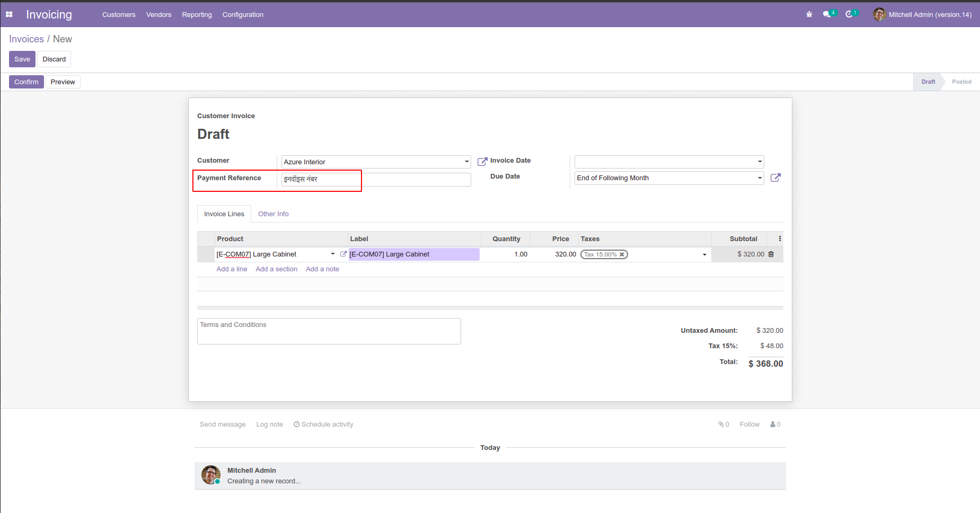The width and height of the screenshot is (980, 513).
Task: Click the Terms and Conditions field
Action: click(329, 331)
